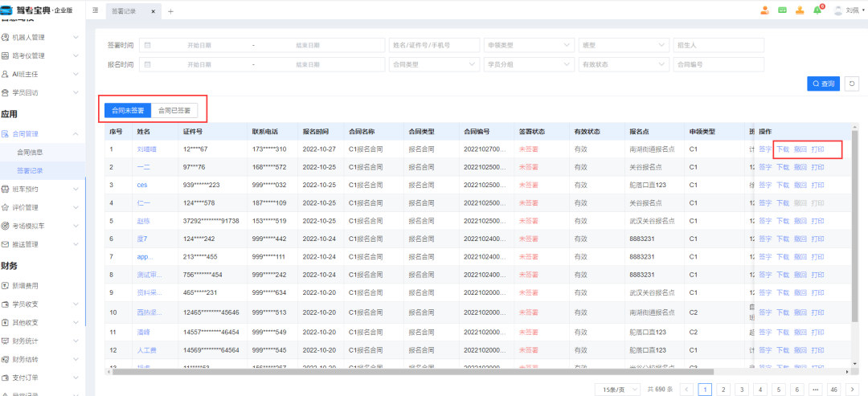Open the 合同类型 dropdown filter
Viewport: 868px width, 396px height.
434,65
